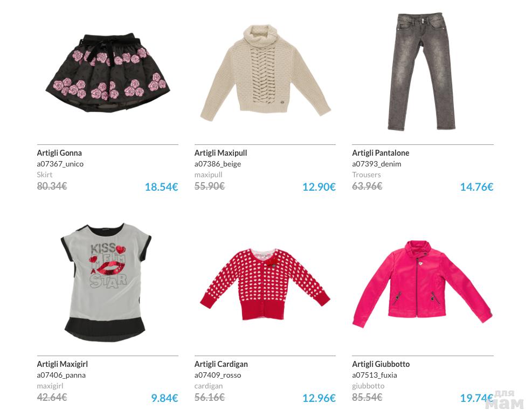
Task: Select the Artigli Giubbotto title
Action: point(381,364)
